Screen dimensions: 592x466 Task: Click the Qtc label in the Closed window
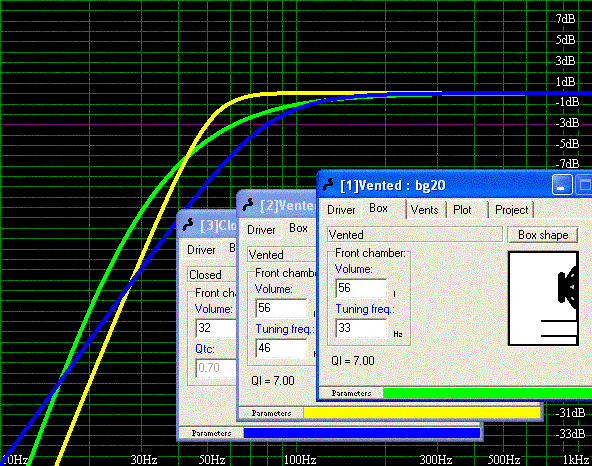(205, 349)
